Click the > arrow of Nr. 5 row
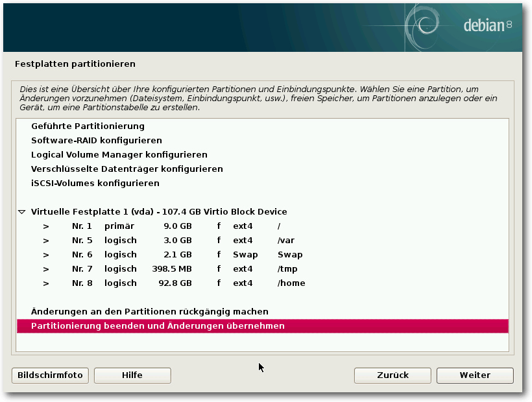Screen dimensions: 532x402 click(x=46, y=241)
